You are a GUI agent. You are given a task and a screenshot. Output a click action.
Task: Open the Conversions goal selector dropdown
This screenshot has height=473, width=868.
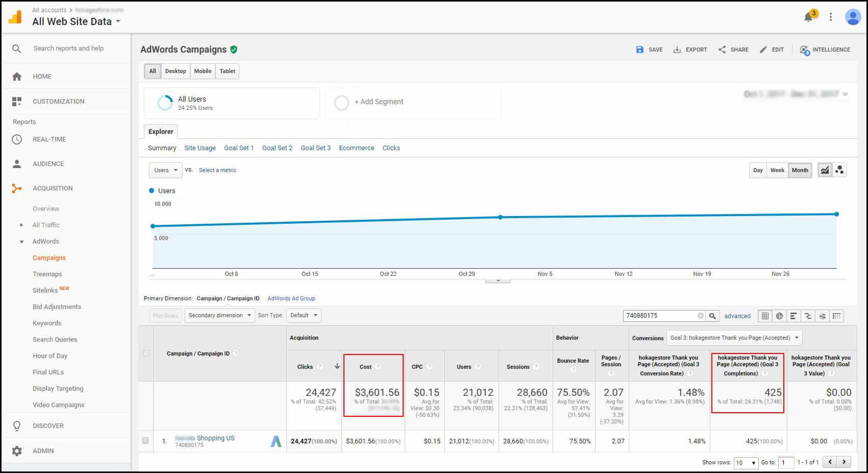(734, 338)
